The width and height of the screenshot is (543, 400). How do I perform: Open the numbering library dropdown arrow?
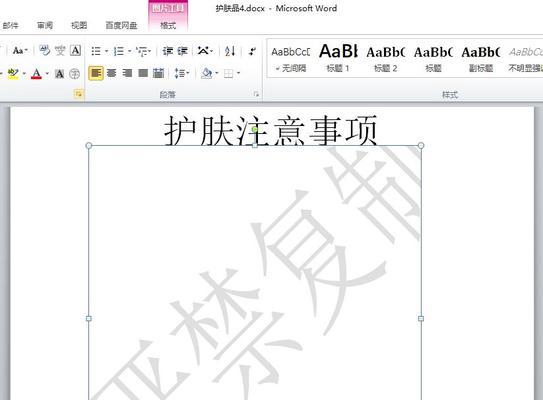129,51
